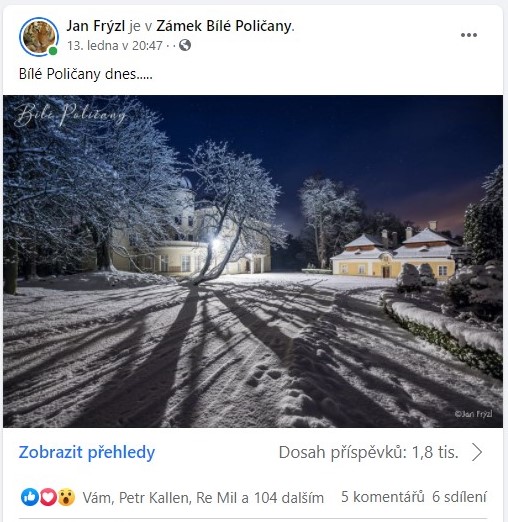
Task: Open Dosah příspěvků: 1,8 tis. reach details
Action: 368,453
